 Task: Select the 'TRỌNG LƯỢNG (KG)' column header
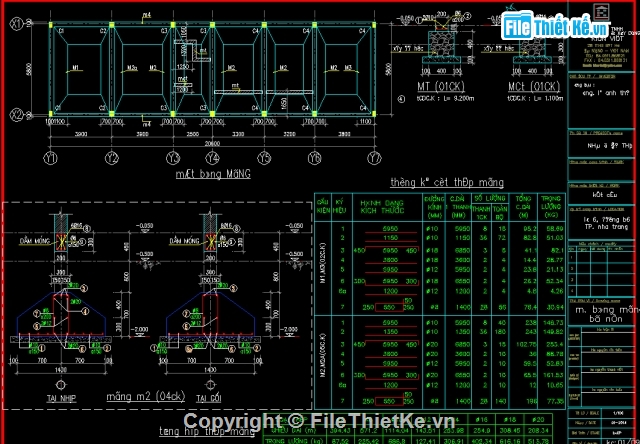click(551, 207)
